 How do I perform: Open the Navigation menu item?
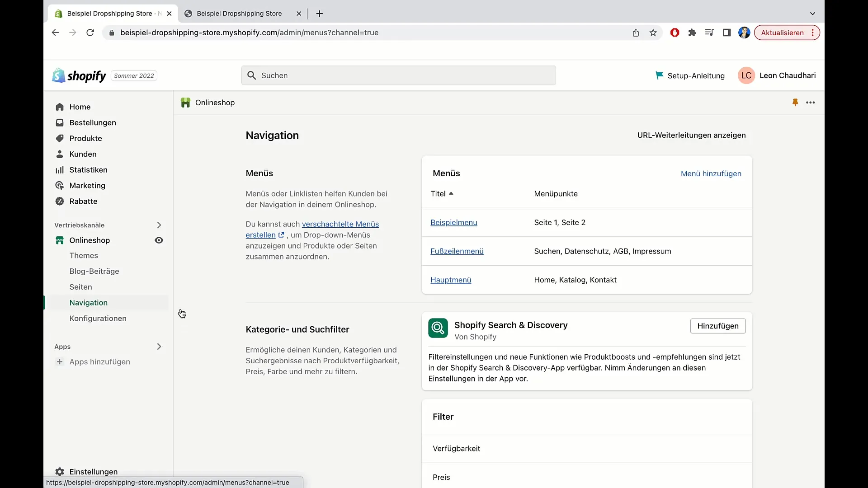(x=88, y=302)
